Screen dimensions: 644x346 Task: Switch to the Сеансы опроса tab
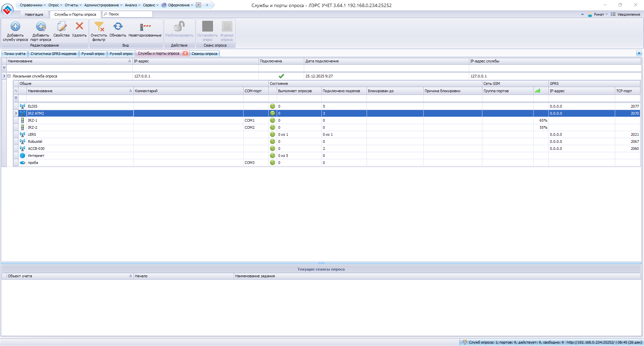[204, 54]
